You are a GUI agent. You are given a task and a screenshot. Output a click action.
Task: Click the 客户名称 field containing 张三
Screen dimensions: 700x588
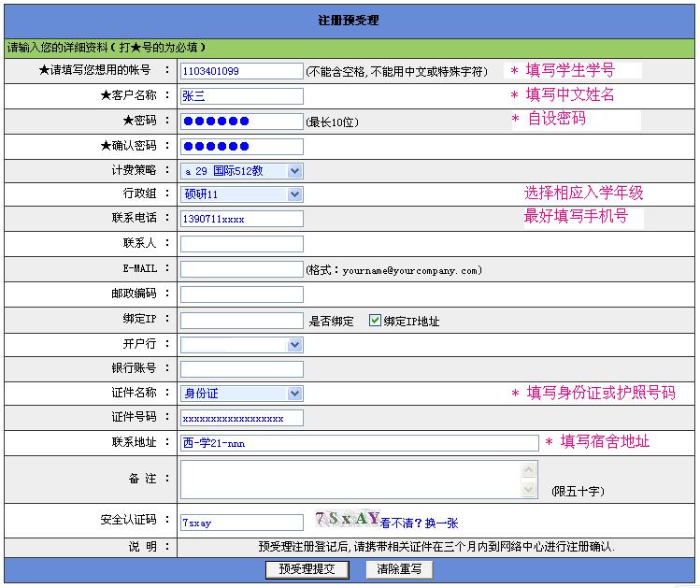[x=241, y=96]
